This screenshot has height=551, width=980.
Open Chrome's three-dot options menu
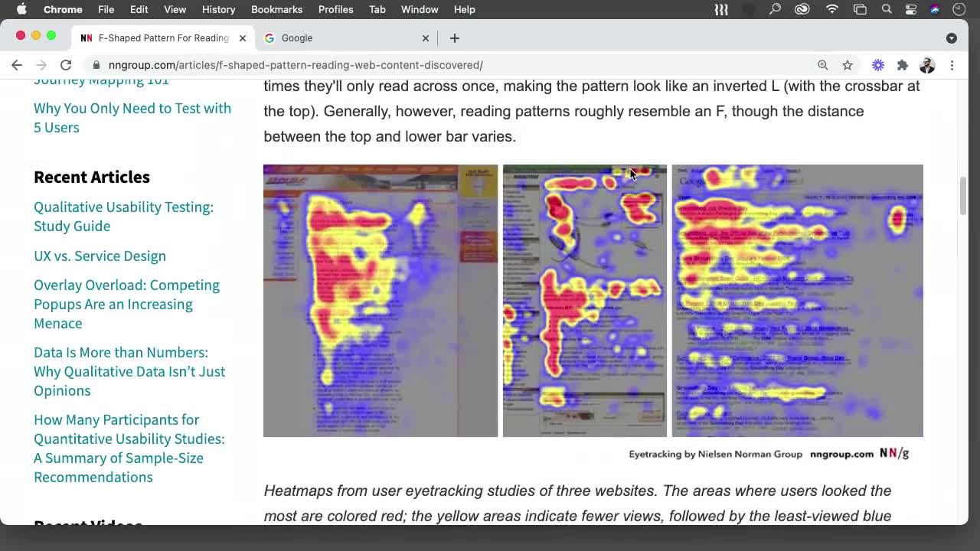coord(952,65)
